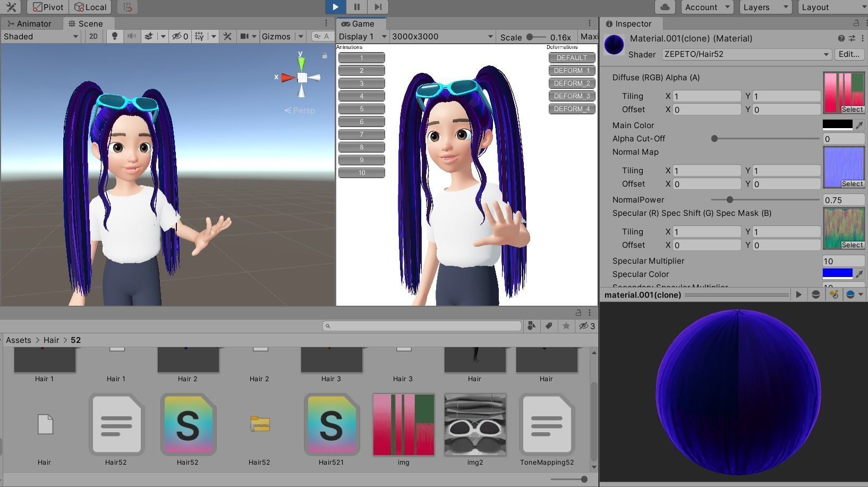868x487 pixels.
Task: Pause the game with the Pause button
Action: click(356, 7)
